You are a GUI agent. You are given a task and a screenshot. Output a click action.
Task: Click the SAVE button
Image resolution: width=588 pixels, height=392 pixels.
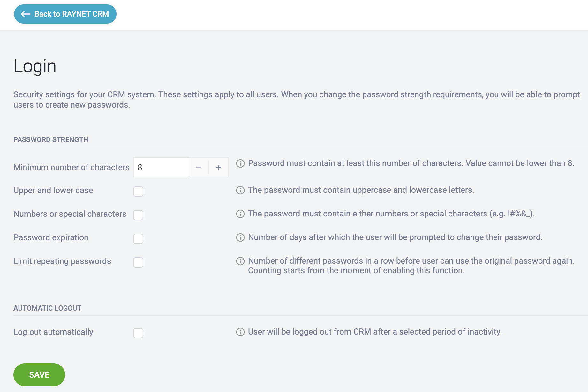pos(39,375)
